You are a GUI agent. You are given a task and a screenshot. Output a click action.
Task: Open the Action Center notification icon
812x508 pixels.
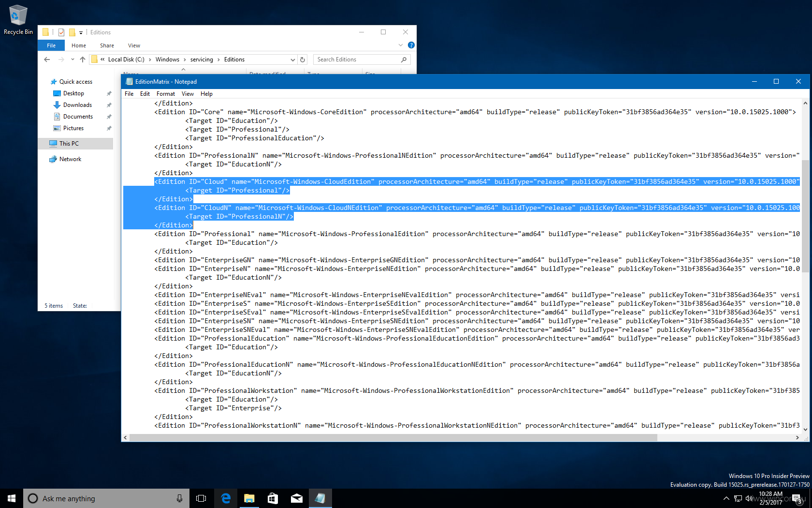point(797,498)
